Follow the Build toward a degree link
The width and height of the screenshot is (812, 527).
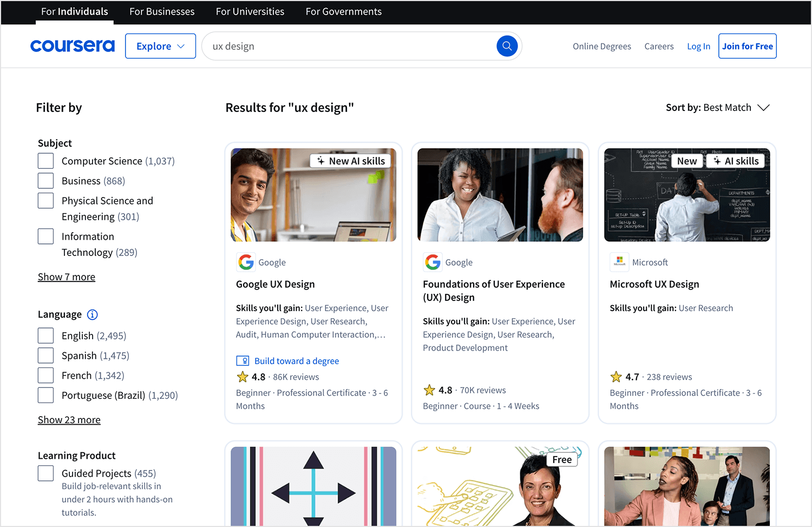click(297, 361)
